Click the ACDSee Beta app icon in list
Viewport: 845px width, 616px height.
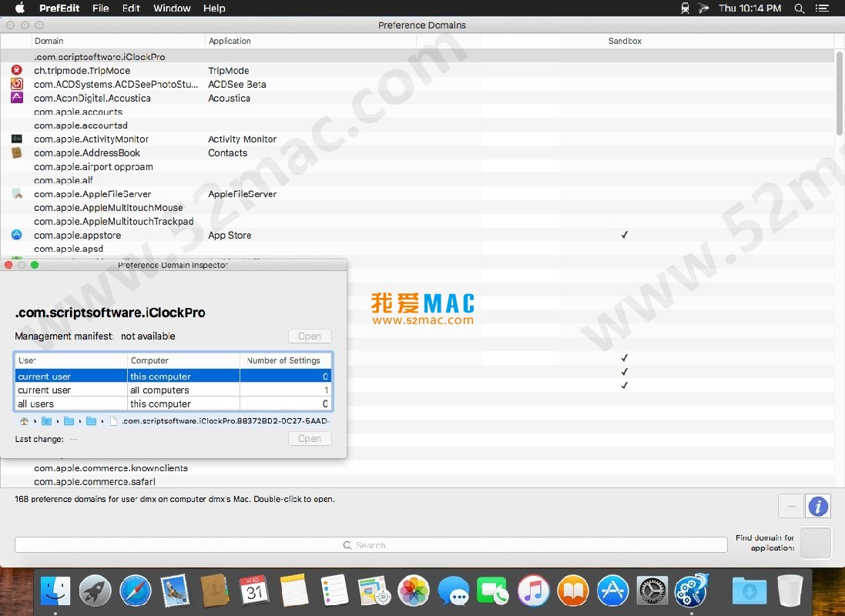(x=17, y=84)
